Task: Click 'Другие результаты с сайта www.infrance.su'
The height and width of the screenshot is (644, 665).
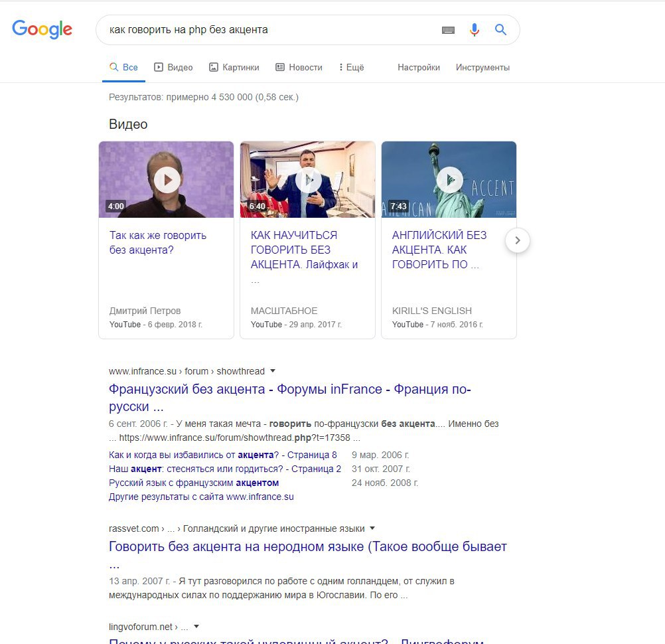Action: (x=201, y=497)
